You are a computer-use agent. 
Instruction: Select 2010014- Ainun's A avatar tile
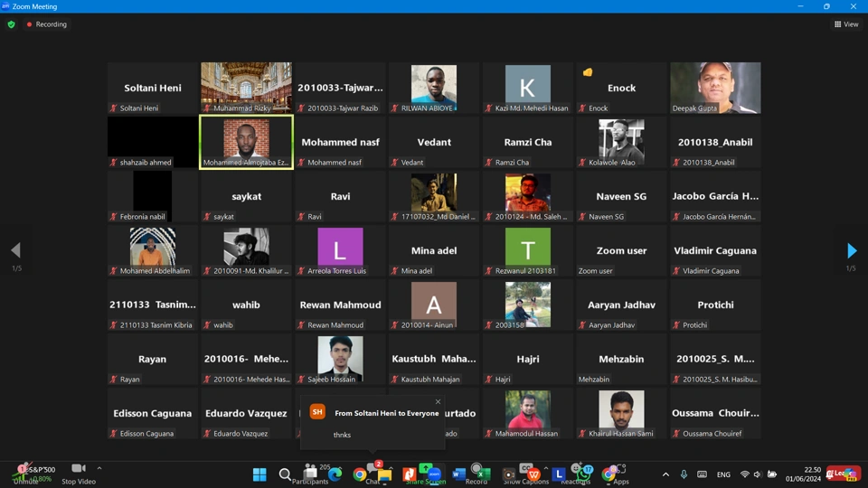pos(434,305)
